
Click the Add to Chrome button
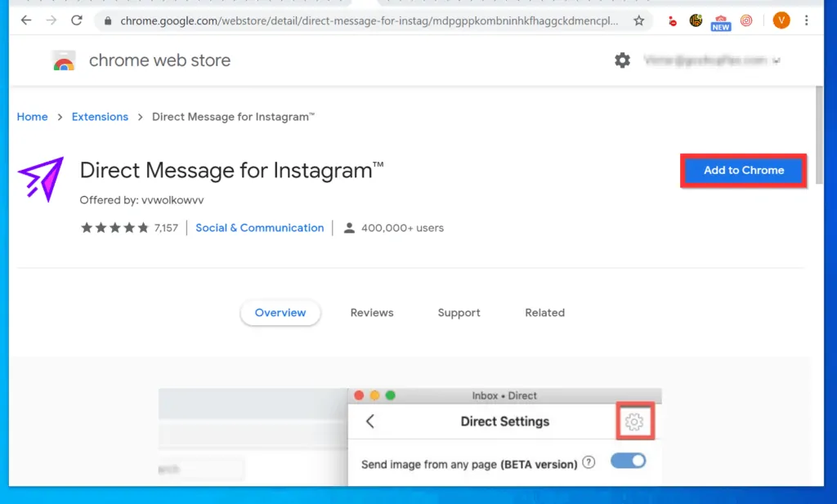(x=744, y=171)
